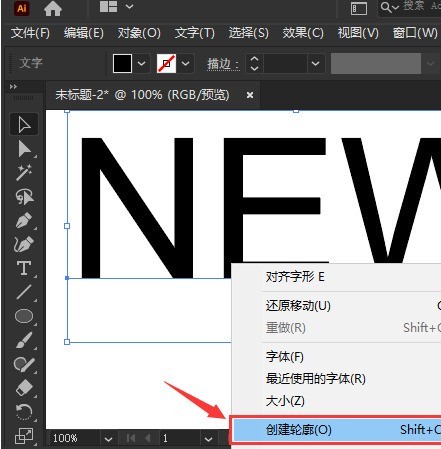Select the Pen tool
This screenshot has width=441, height=449.
click(24, 220)
